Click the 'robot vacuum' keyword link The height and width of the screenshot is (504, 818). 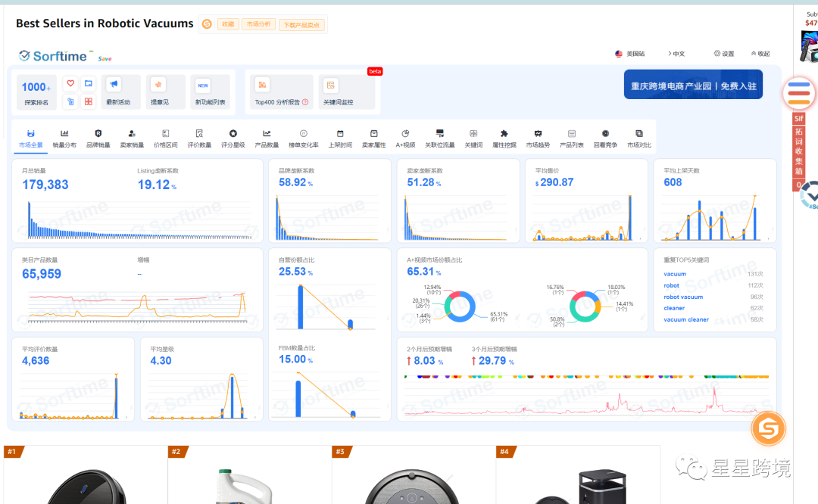point(683,297)
